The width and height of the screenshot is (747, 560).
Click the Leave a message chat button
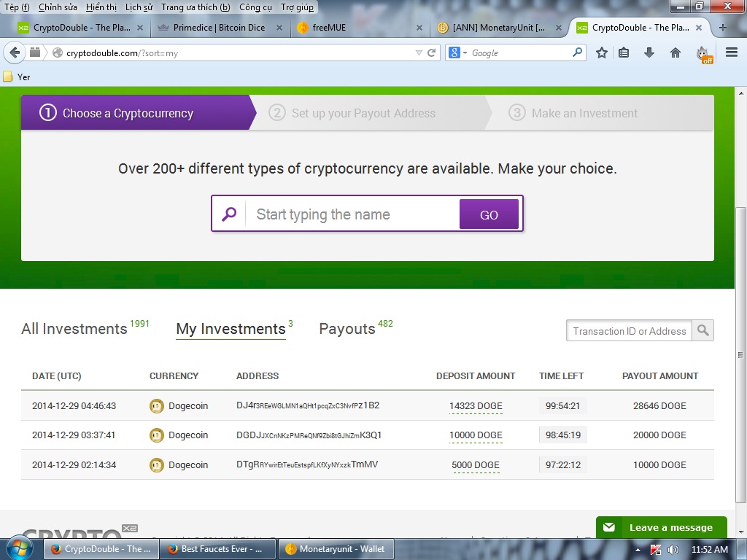(661, 527)
